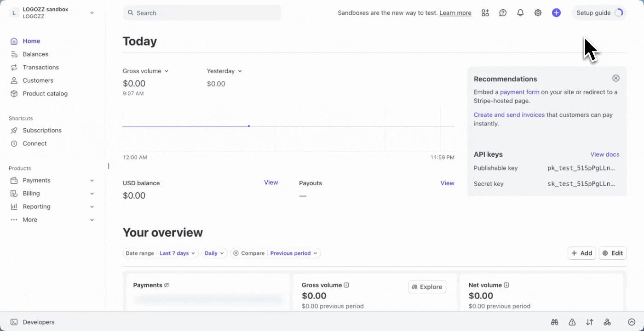Click the Add button in overview
This screenshot has height=331, width=644.
pyautogui.click(x=581, y=253)
